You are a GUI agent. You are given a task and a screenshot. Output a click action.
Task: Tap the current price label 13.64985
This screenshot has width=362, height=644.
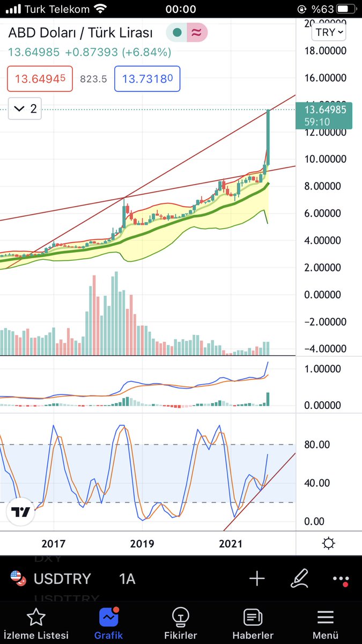tap(323, 115)
